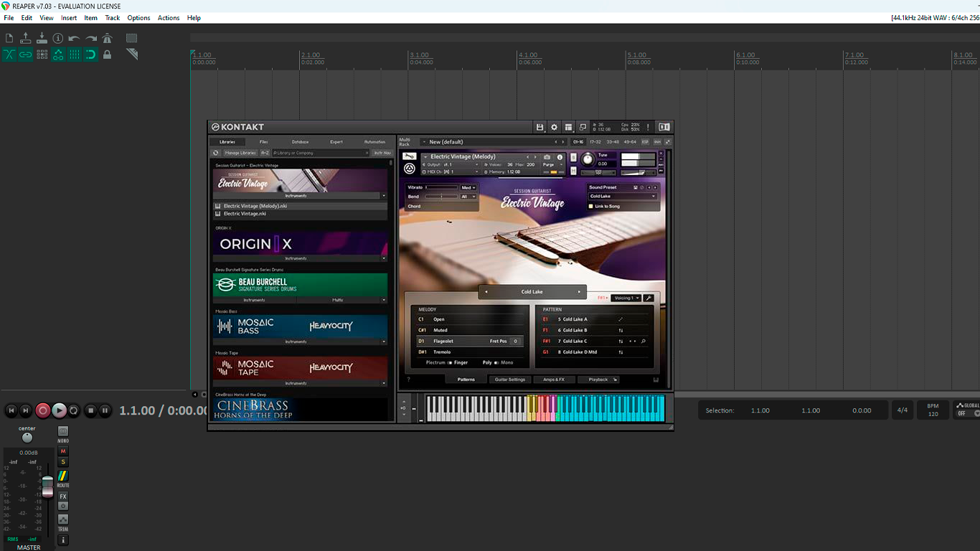Toggle envelope points move with items icon
Viewport: 980px width, 551px height.
58,55
